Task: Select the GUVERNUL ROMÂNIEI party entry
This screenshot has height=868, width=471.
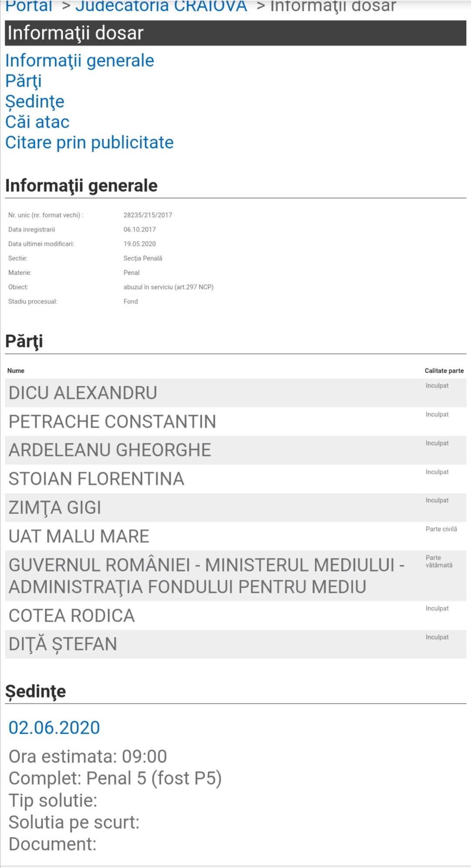Action: [x=206, y=575]
